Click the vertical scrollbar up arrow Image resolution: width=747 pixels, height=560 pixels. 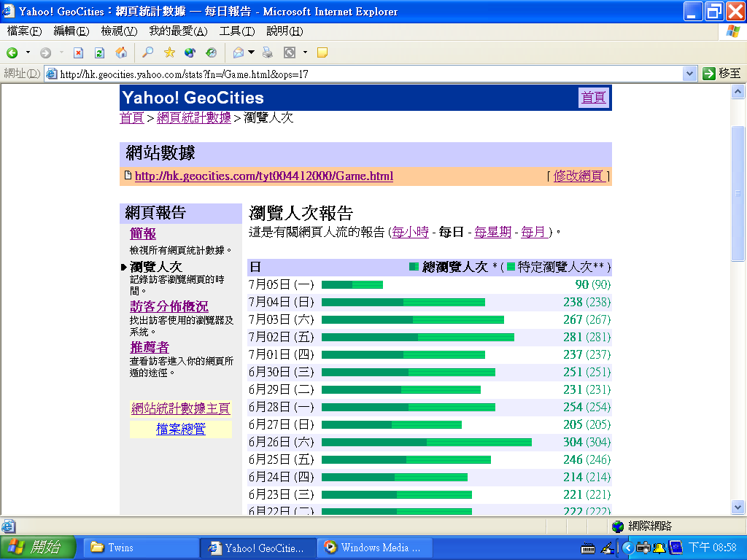(738, 91)
